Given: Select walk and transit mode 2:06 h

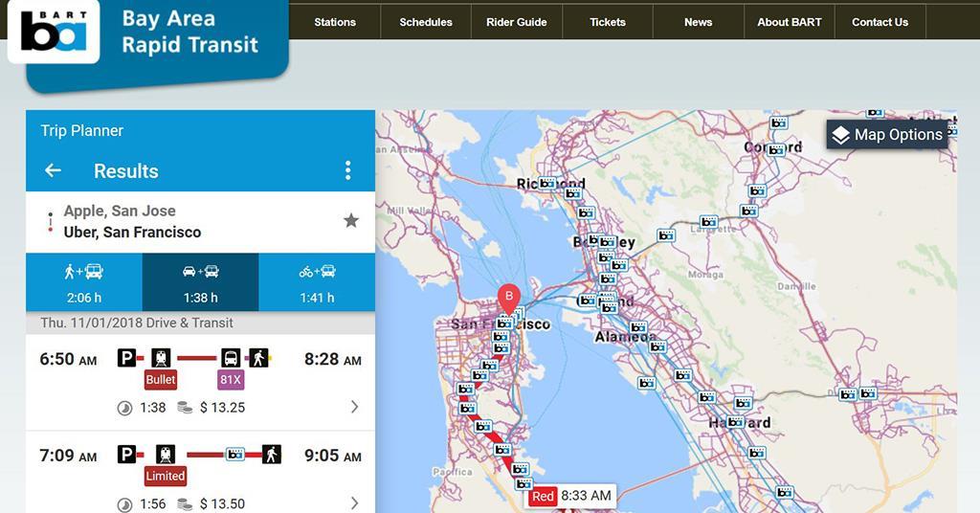Looking at the screenshot, I should click(x=84, y=282).
